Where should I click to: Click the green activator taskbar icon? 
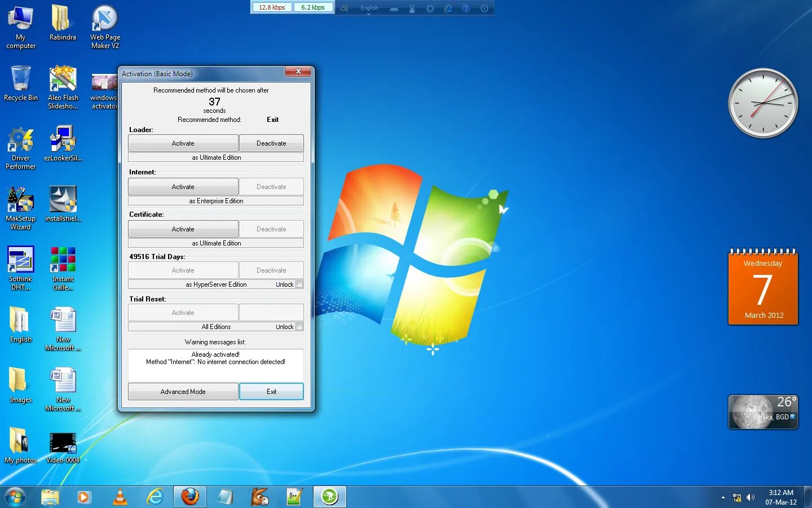(x=329, y=497)
